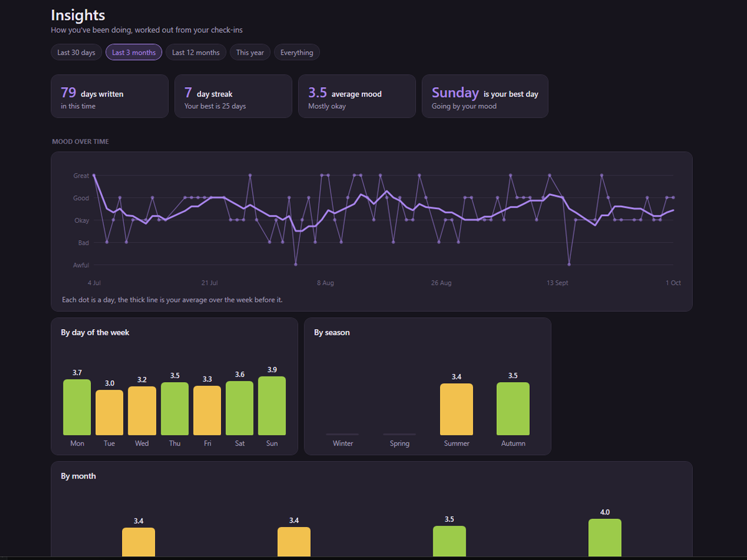This screenshot has height=560, width=747.
Task: Click the Winter label in By season
Action: coord(342,444)
